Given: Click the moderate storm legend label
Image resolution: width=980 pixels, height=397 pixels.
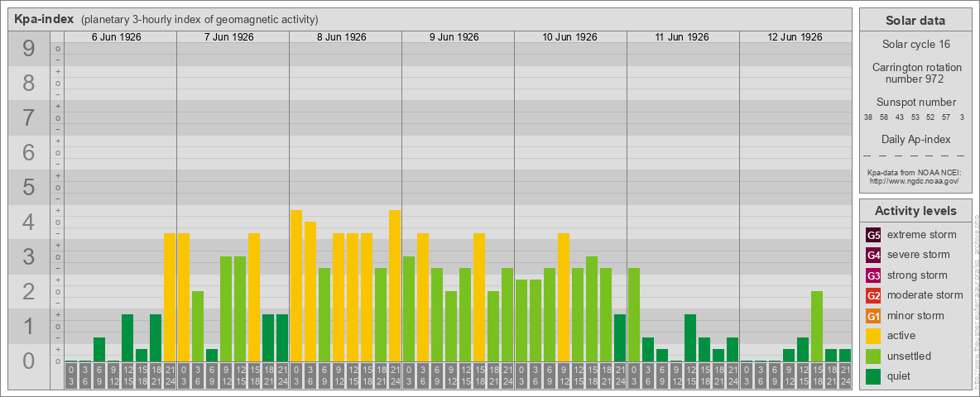Looking at the screenshot, I should click(x=925, y=295).
